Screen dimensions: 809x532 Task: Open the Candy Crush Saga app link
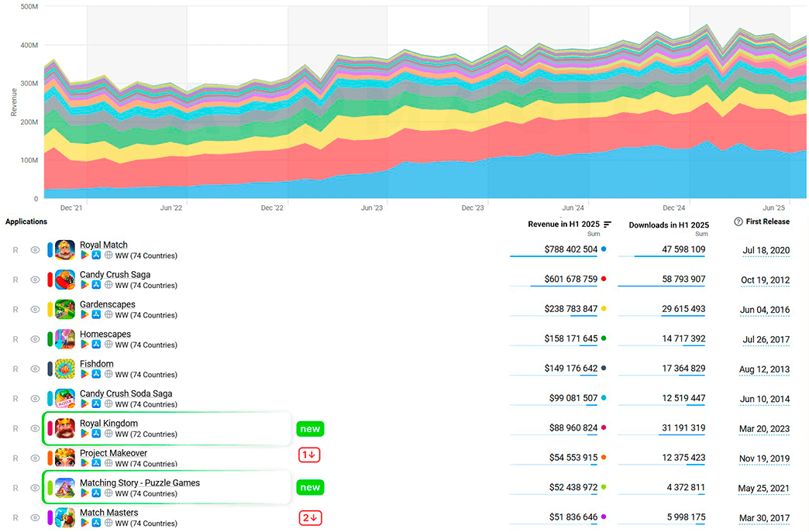tap(115, 275)
